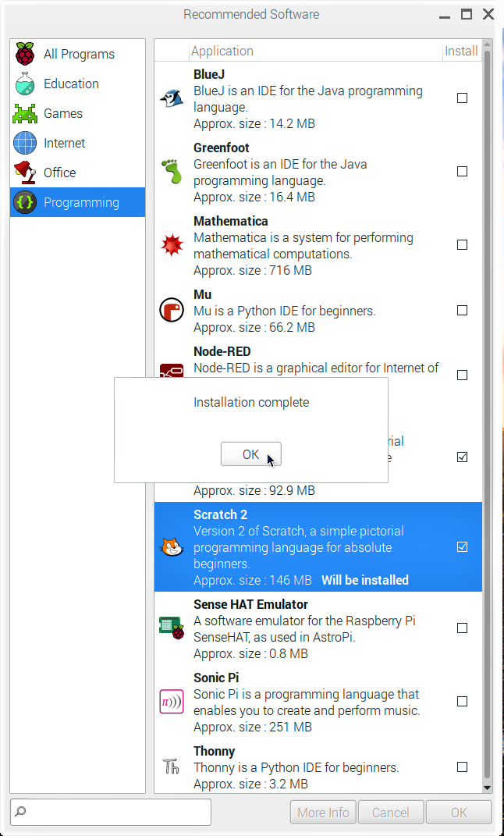
Task: Uncheck the Scratch 2 install checkbox
Action: 462,547
